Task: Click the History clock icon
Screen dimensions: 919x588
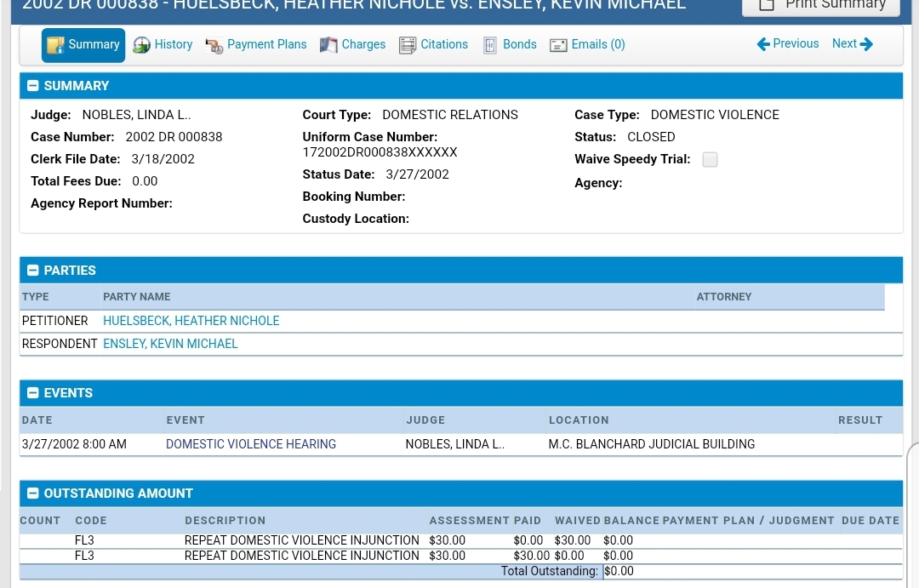Action: pos(141,45)
